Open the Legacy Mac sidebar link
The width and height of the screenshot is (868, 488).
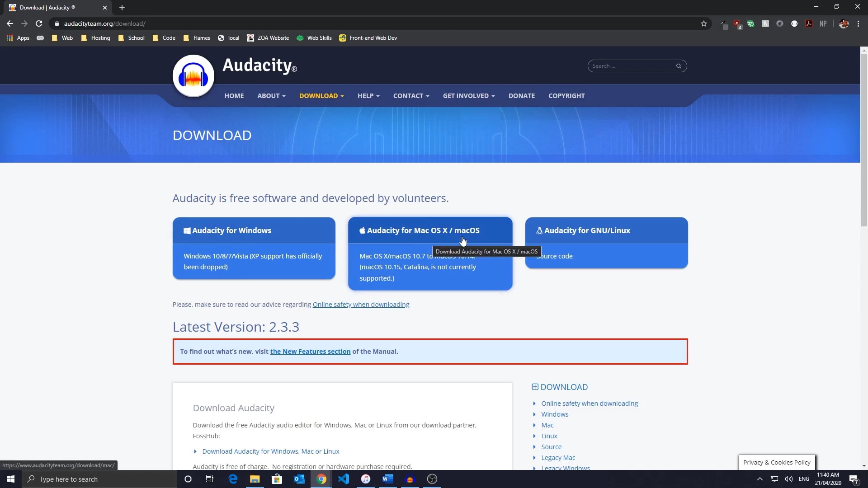(558, 458)
